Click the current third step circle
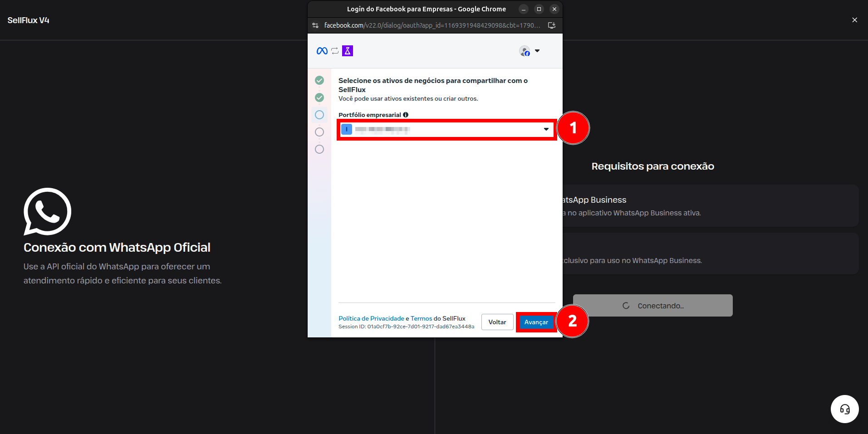This screenshot has width=868, height=434. [x=319, y=115]
